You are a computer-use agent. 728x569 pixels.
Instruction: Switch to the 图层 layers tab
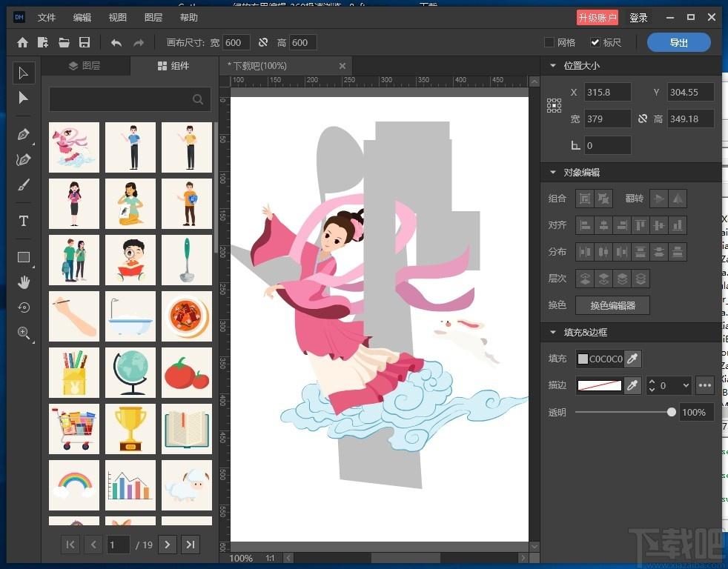[x=85, y=66]
